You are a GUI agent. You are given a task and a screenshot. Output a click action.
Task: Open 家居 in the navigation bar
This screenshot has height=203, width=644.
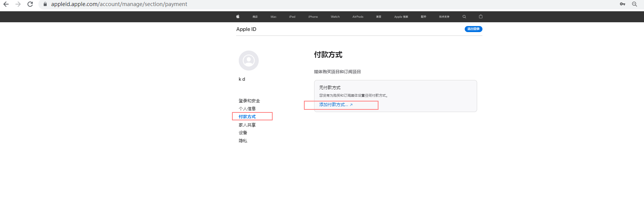378,17
